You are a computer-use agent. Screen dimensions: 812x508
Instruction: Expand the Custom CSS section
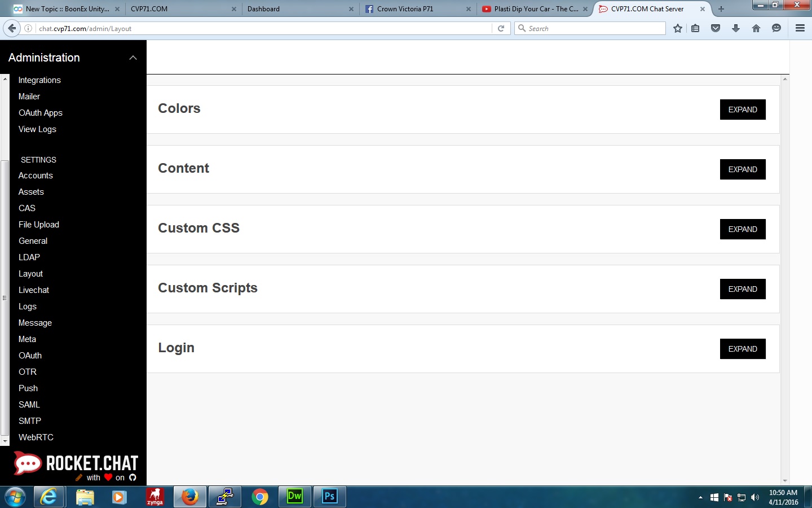click(x=742, y=229)
